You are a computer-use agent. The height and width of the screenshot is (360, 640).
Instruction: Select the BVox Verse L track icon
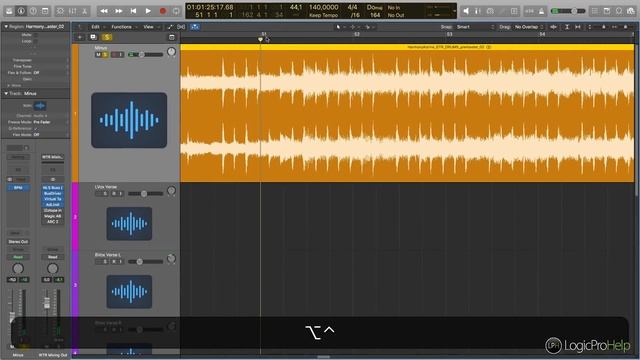tap(129, 291)
